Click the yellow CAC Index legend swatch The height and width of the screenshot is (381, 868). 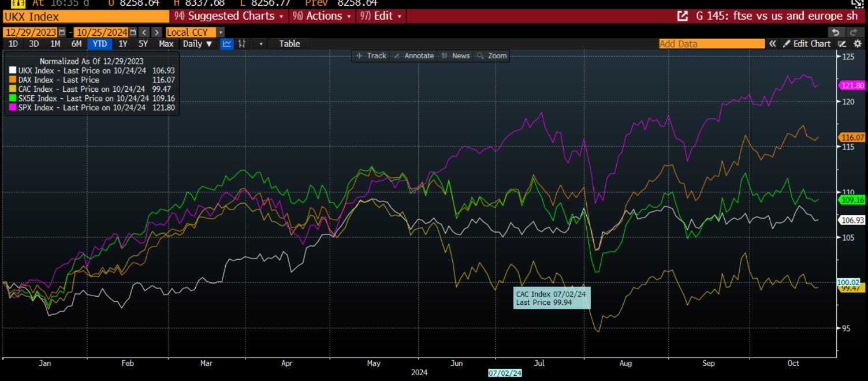[x=13, y=89]
